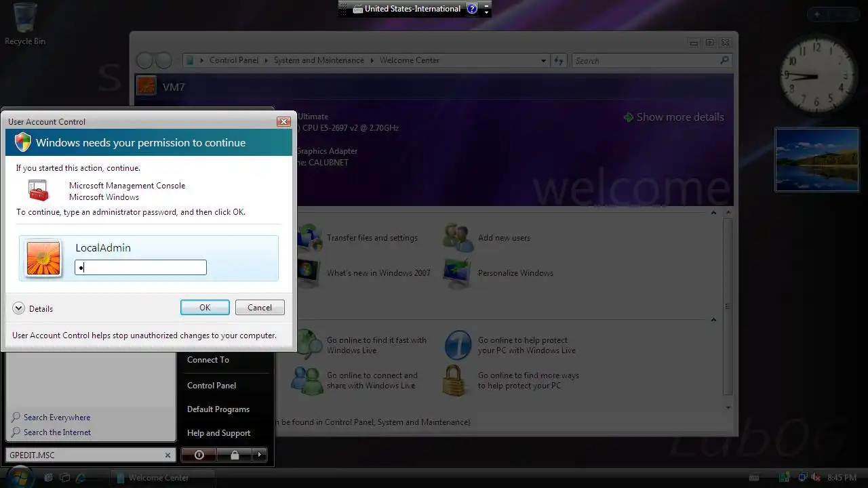Viewport: 868px width, 488px height.
Task: Click the UAC security shield icon
Action: 23,142
